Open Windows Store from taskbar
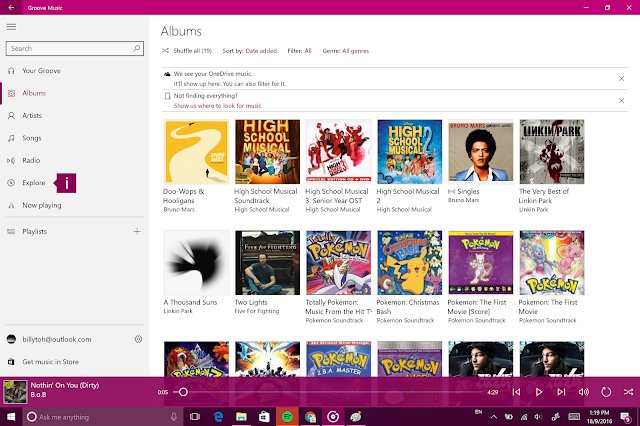The image size is (640, 426). (x=264, y=417)
